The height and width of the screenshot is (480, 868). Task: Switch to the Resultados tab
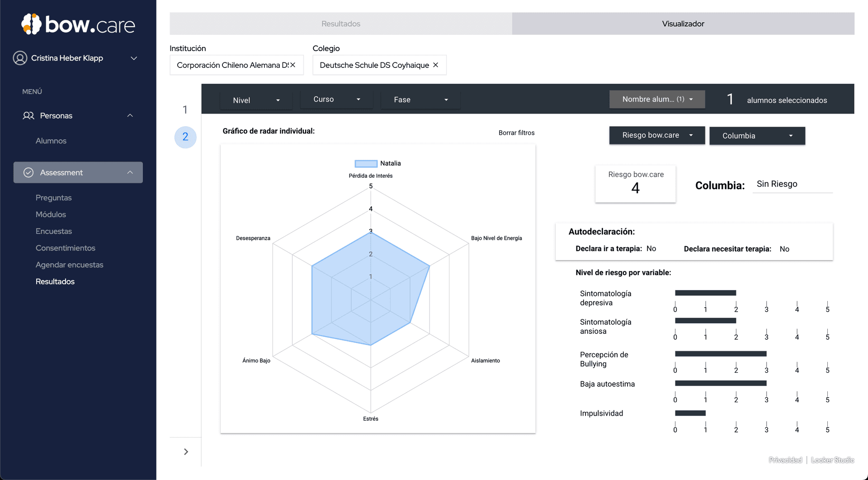(340, 24)
